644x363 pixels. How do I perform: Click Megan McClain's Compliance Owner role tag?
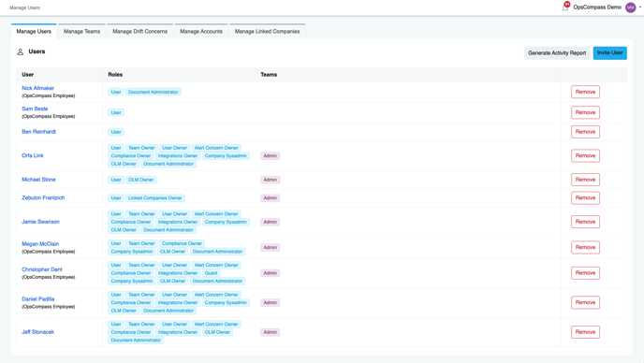pyautogui.click(x=182, y=243)
